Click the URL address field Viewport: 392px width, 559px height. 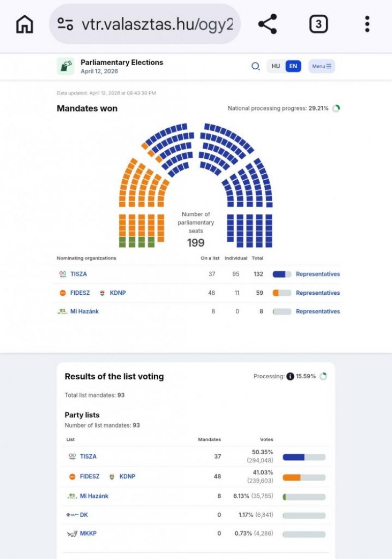click(157, 24)
